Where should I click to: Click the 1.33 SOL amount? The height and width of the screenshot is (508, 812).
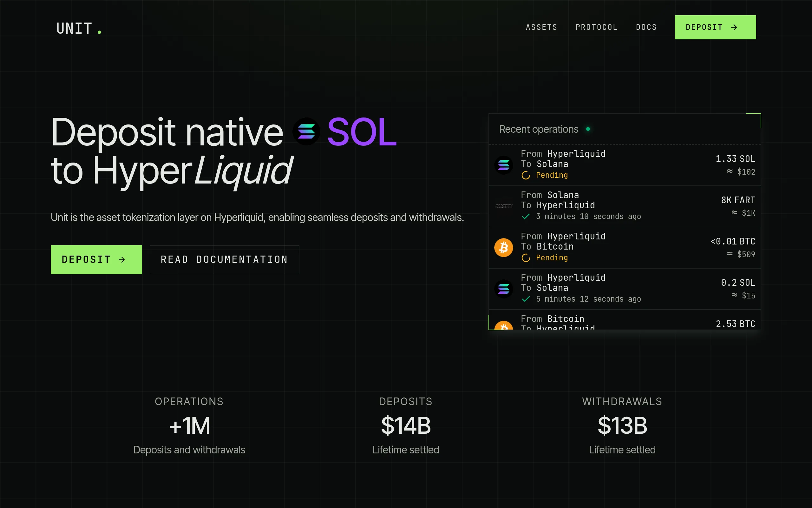[x=735, y=159]
